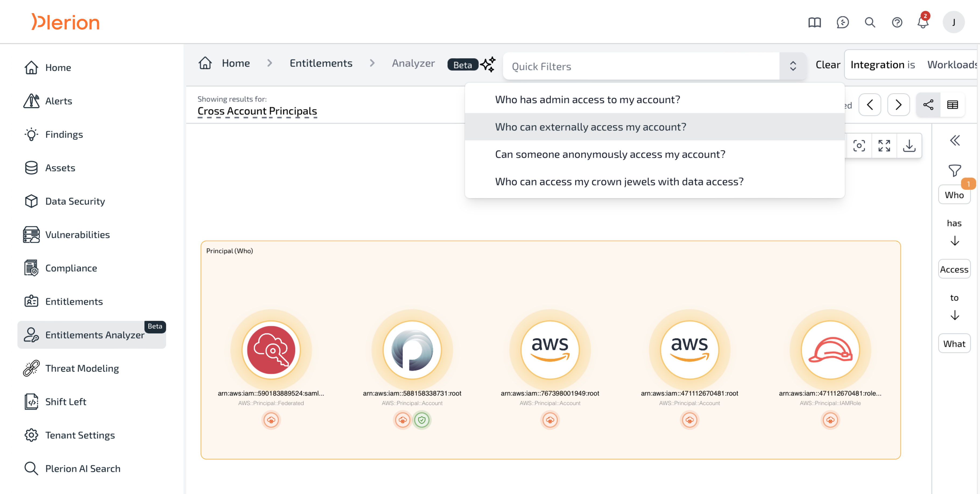The height and width of the screenshot is (494, 980).
Task: Toggle the Quick Filters dropdown arrows
Action: click(x=793, y=66)
